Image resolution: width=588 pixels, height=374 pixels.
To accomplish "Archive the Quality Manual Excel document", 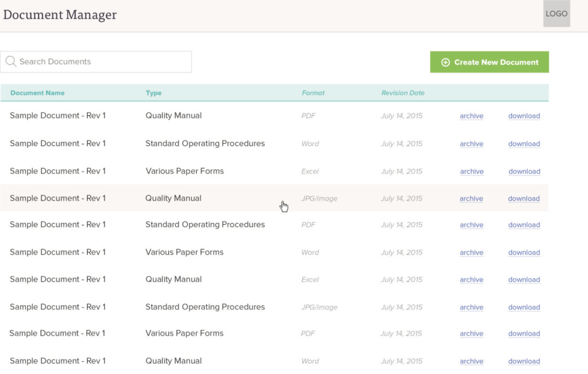I will point(472,279).
